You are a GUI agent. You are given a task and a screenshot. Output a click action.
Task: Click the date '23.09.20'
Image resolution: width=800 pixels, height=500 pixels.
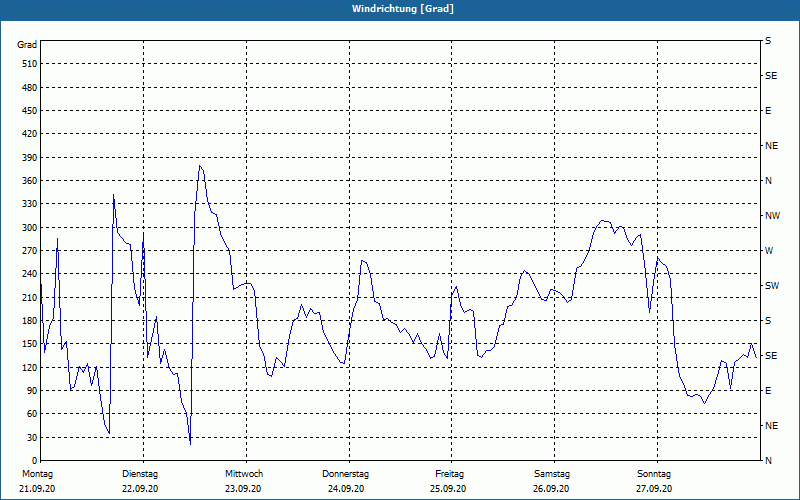click(243, 489)
